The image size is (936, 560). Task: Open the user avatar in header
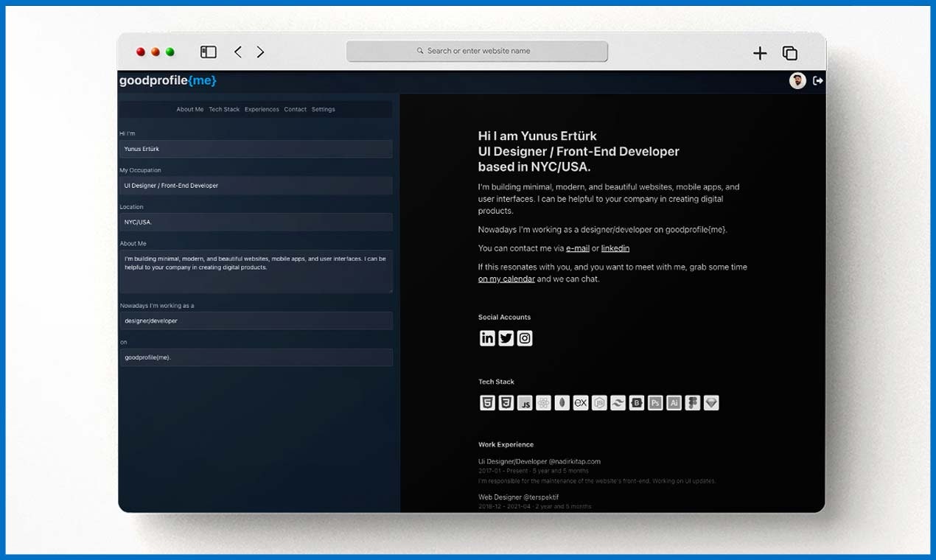point(797,81)
